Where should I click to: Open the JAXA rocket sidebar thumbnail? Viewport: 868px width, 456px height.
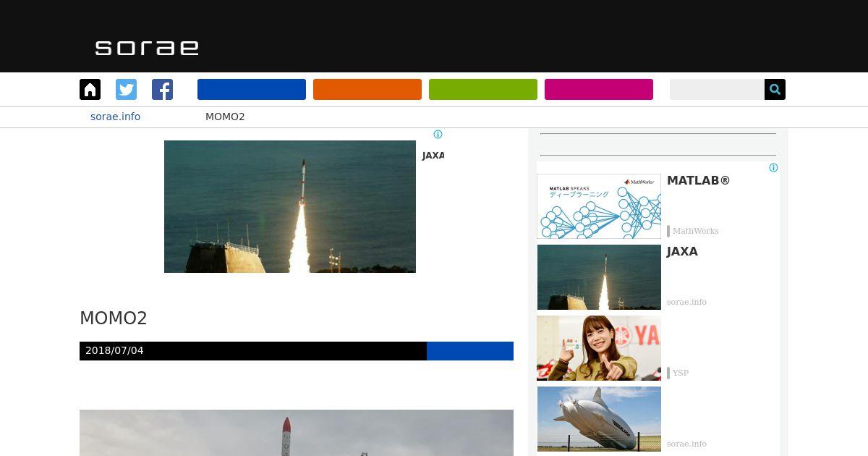click(599, 277)
